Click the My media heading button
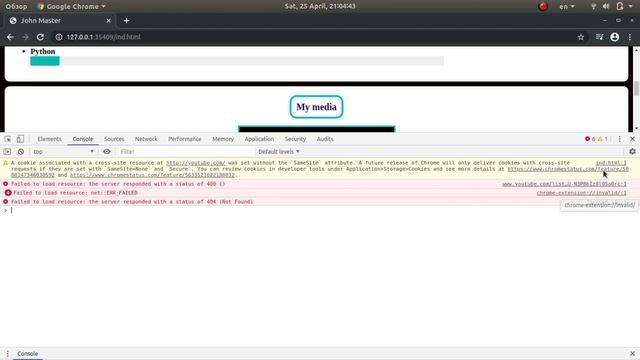 [x=316, y=107]
